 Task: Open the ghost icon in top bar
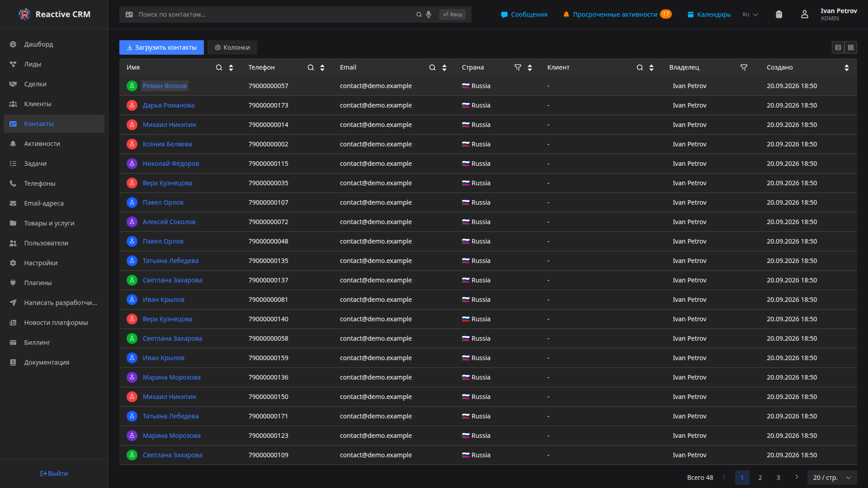coord(779,14)
